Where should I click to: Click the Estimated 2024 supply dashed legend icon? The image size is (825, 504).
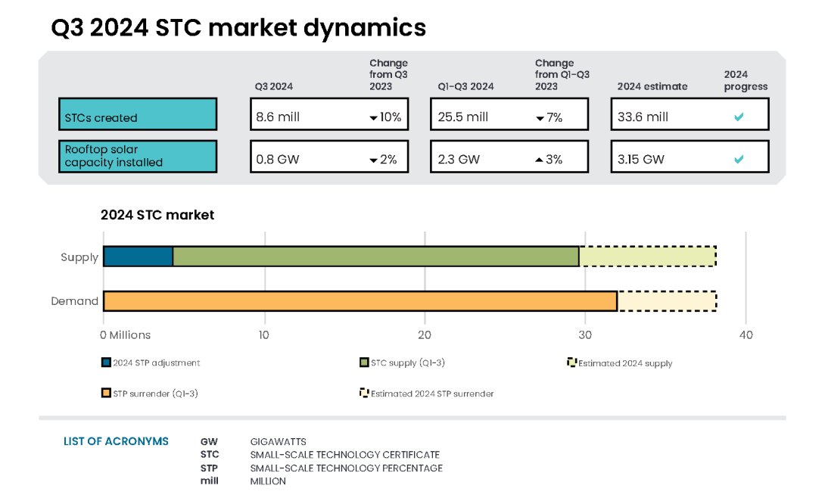tap(571, 362)
